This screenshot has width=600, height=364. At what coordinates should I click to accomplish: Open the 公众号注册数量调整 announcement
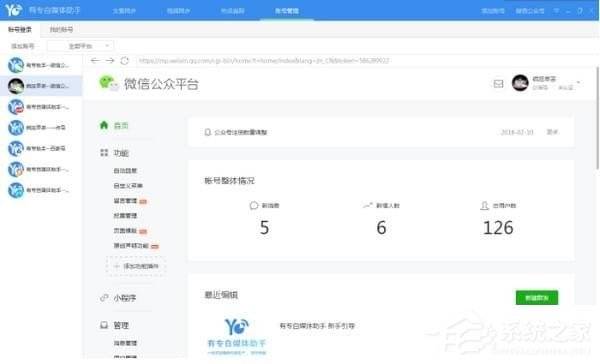[x=240, y=132]
